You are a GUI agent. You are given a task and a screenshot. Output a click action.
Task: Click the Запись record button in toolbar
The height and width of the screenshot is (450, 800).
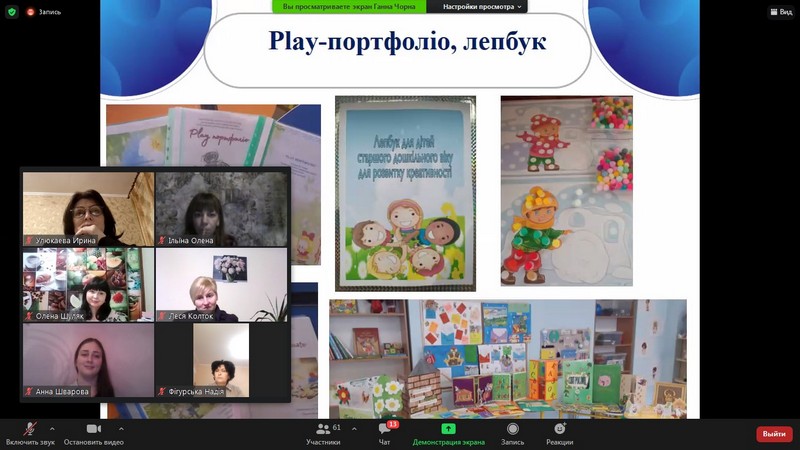coord(512,434)
